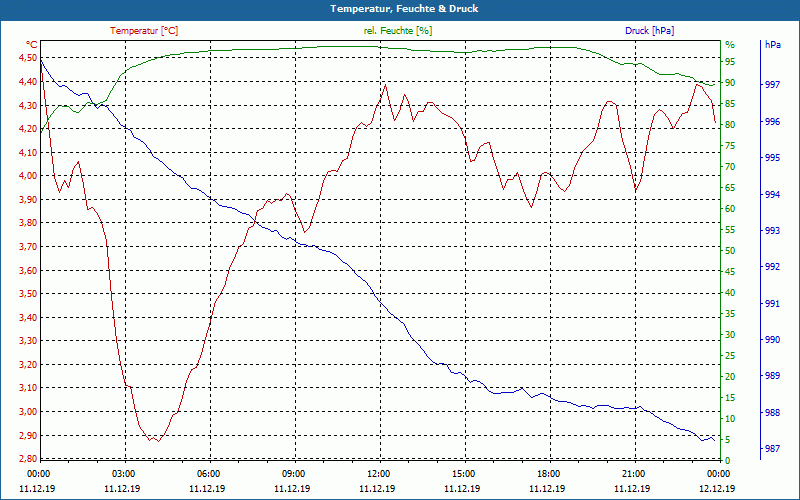
Task: Click the temperature axis value '3,50'
Action: click(28, 294)
